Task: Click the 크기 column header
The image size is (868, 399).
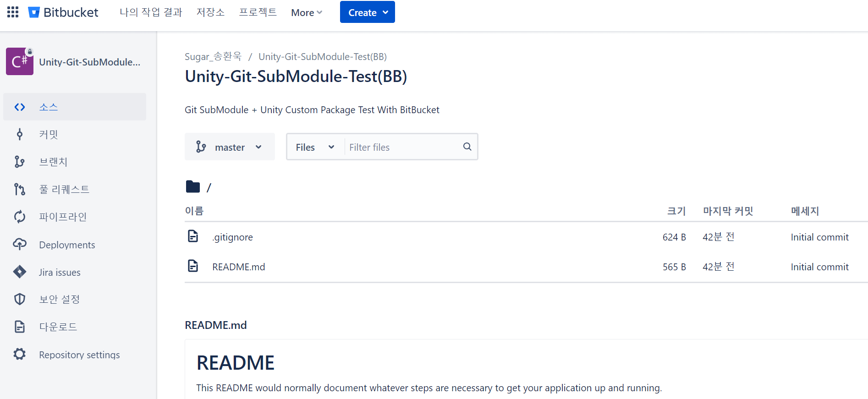Action: click(676, 211)
